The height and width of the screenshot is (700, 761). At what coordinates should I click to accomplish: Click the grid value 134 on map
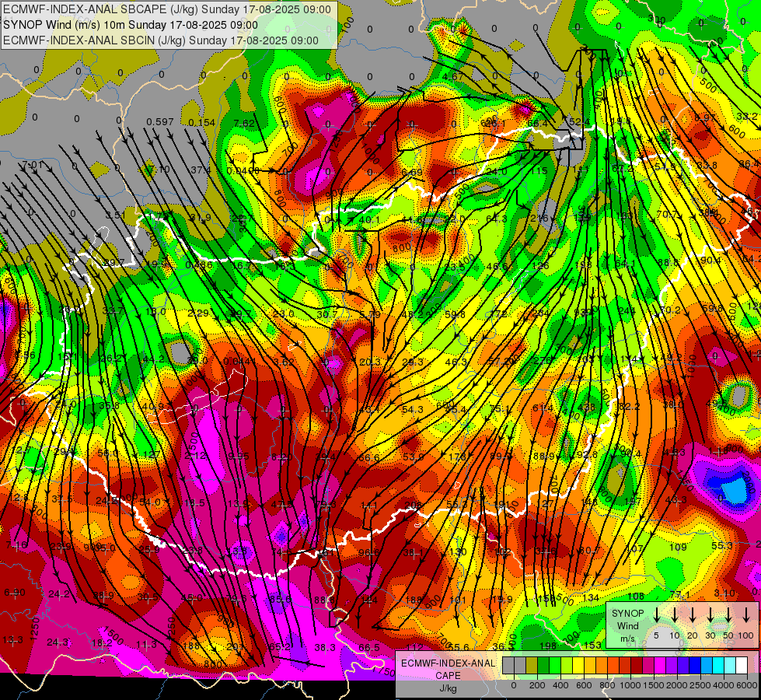tap(591, 597)
